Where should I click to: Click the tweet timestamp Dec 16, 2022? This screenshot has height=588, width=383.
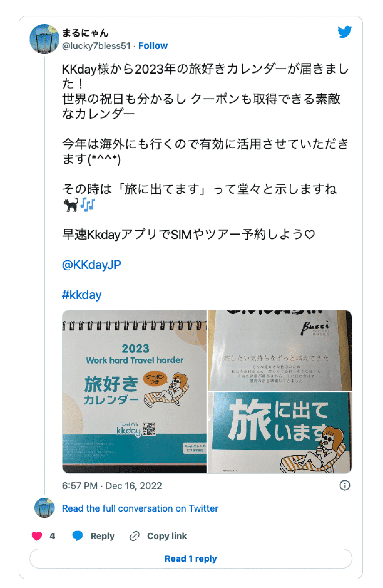click(x=112, y=486)
